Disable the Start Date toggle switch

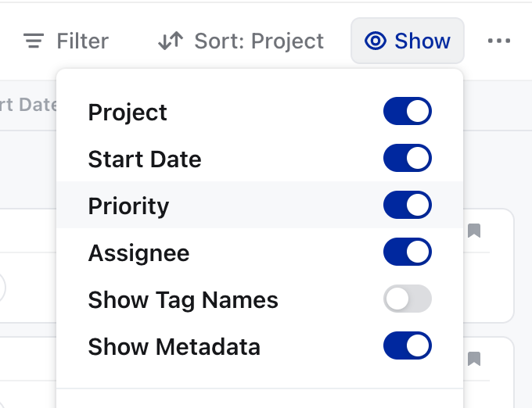tap(408, 158)
